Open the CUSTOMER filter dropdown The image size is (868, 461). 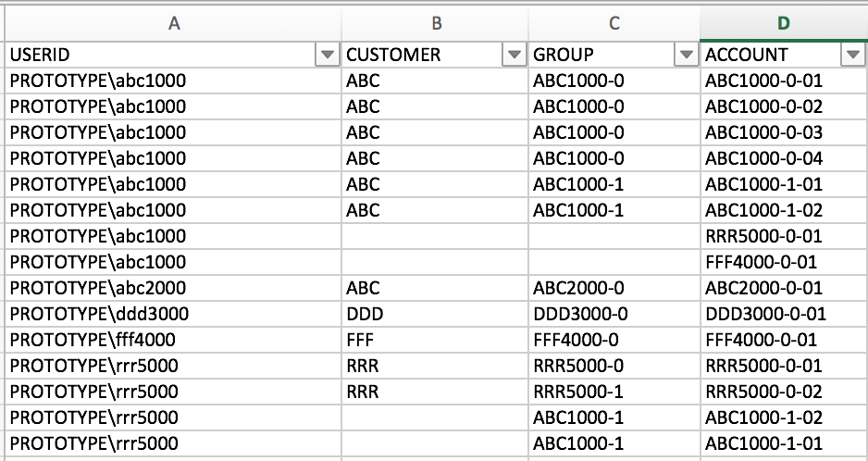(514, 56)
